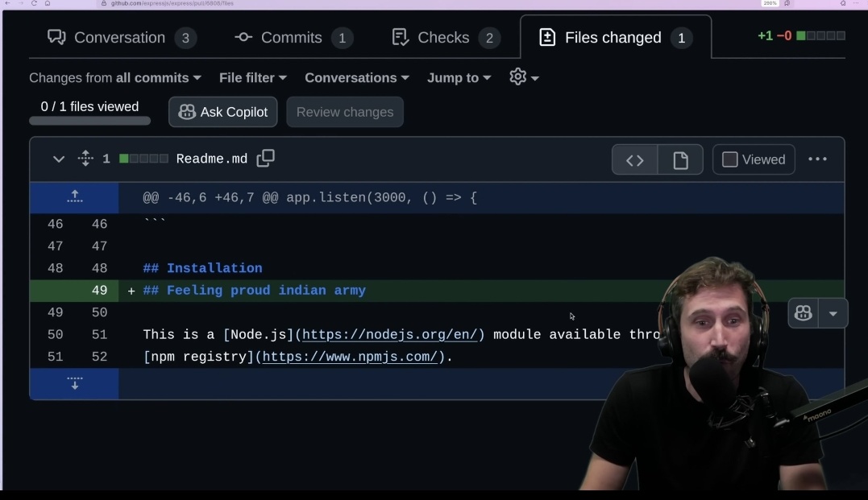Open the File filter dropdown

(x=252, y=77)
